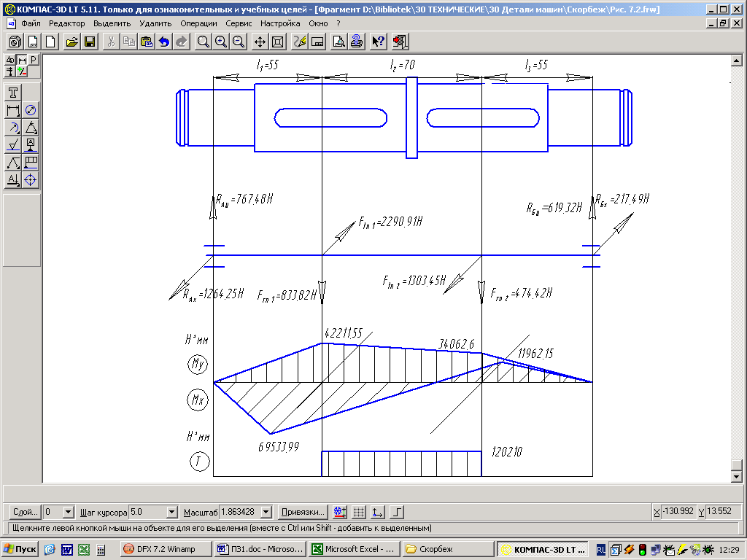Switch to Microsoft Excel taskbar button
Image resolution: width=747 pixels, height=560 pixels.
click(x=354, y=549)
